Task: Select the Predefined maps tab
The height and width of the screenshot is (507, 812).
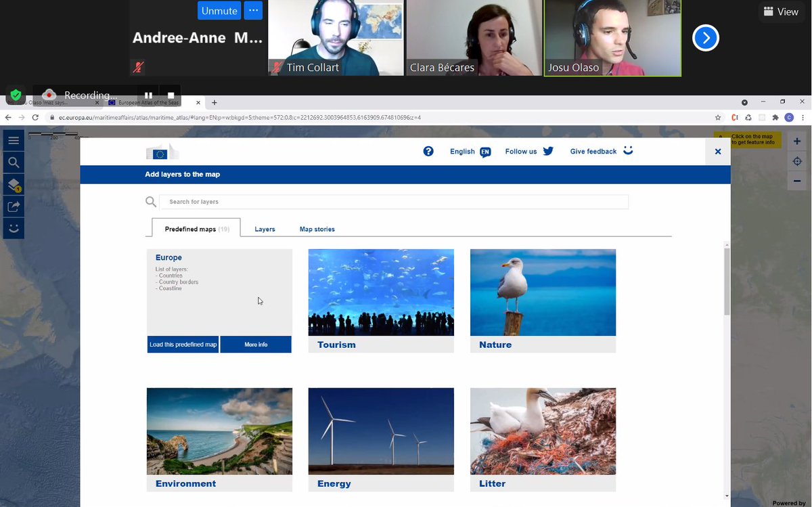Action: (196, 229)
